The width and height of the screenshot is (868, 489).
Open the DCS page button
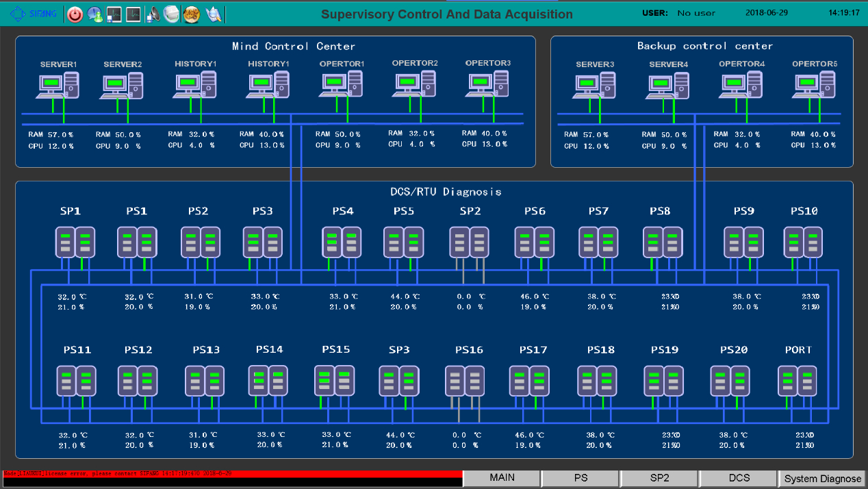click(x=739, y=478)
